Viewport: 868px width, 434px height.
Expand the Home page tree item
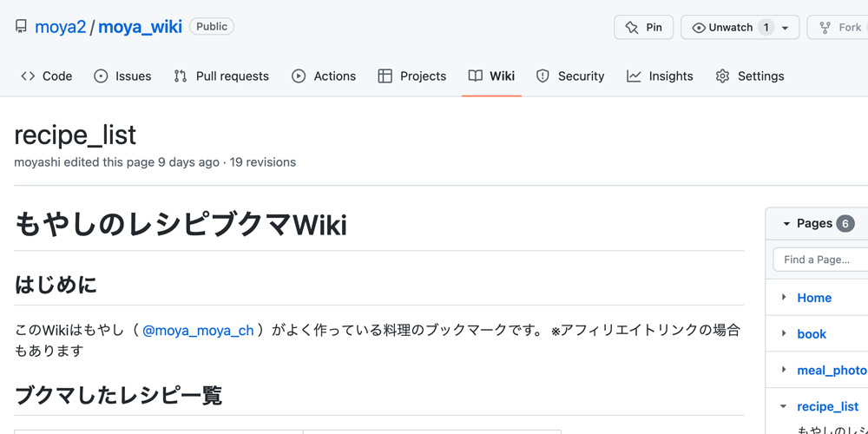coord(784,298)
